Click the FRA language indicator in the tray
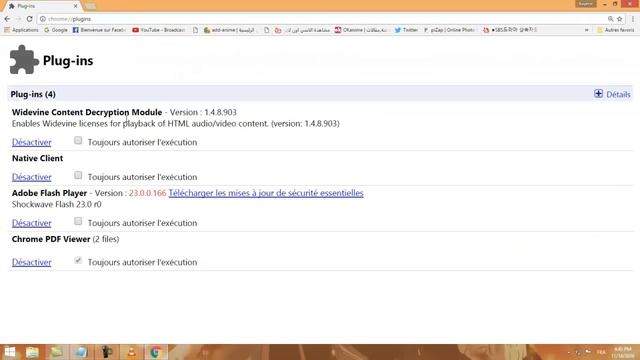The height and width of the screenshot is (360, 640). (601, 352)
